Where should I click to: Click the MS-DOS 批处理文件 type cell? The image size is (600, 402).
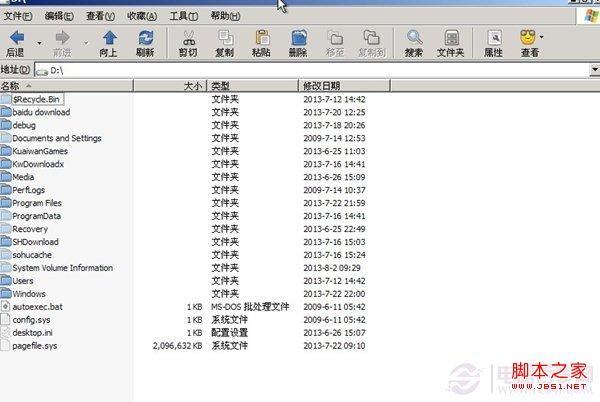point(250,307)
